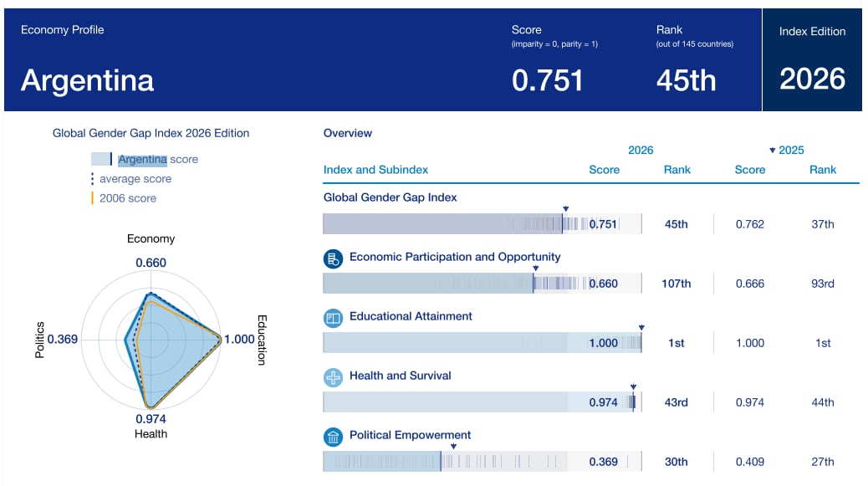This screenshot has width=868, height=486.
Task: Click the 30th rank cell
Action: point(676,462)
